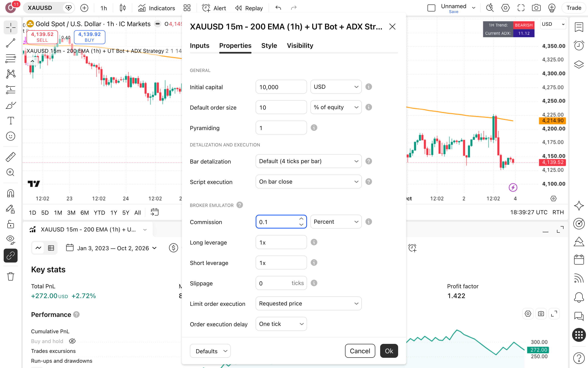Open the emoji and icons tool
The height and width of the screenshot is (368, 588).
[x=10, y=136]
